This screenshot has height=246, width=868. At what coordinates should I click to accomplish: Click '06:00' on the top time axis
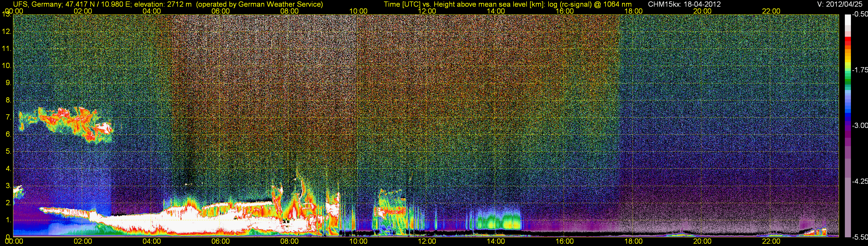coord(221,11)
